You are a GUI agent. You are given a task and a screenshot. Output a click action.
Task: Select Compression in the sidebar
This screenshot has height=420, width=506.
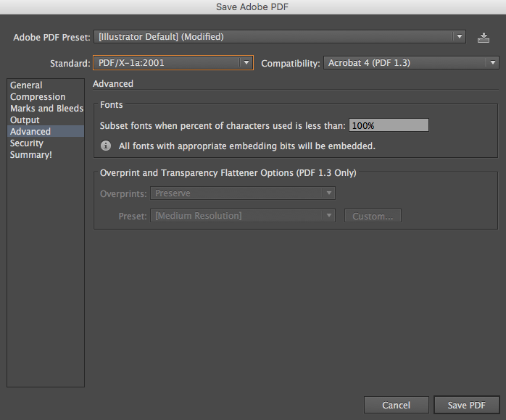[46, 97]
